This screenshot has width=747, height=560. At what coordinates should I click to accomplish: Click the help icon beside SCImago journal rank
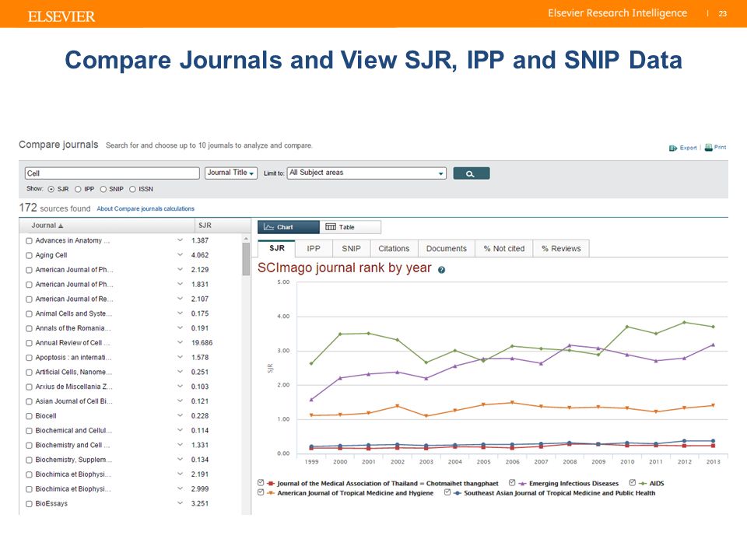click(x=442, y=270)
